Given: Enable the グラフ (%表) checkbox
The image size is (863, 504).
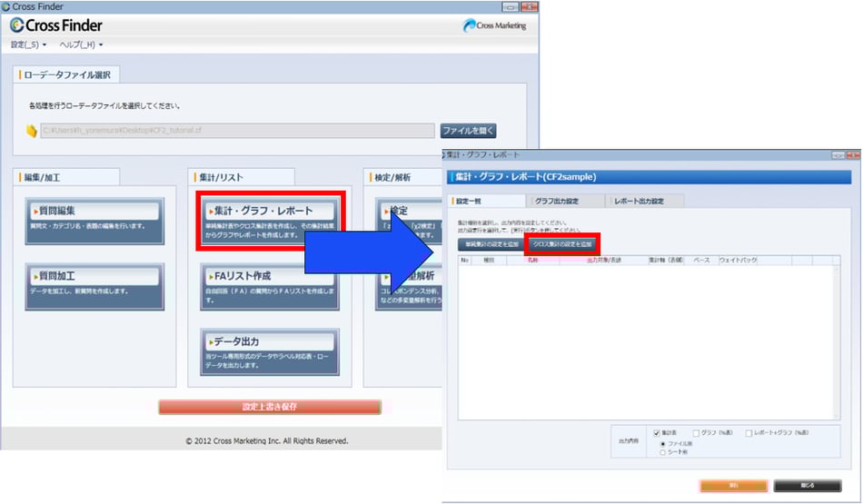Looking at the screenshot, I should tap(697, 433).
